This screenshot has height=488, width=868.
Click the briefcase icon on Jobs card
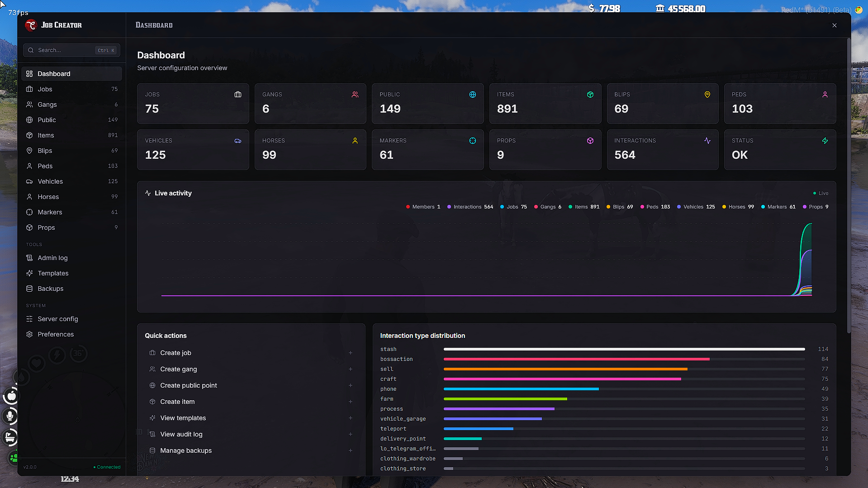pyautogui.click(x=238, y=95)
